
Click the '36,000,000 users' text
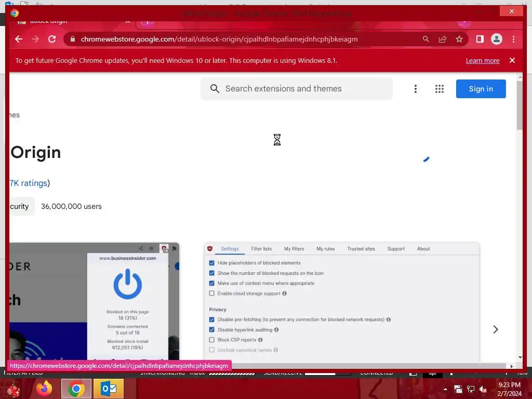coord(71,206)
